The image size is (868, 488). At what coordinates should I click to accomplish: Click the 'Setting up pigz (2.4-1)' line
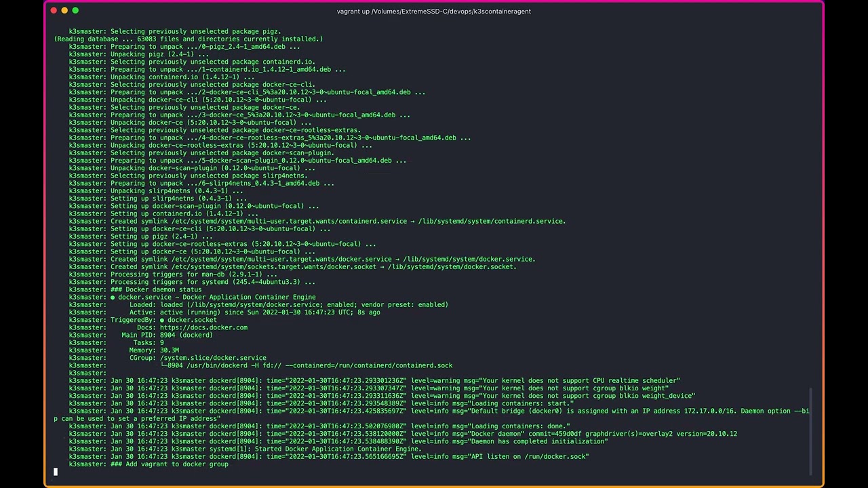[x=141, y=237]
